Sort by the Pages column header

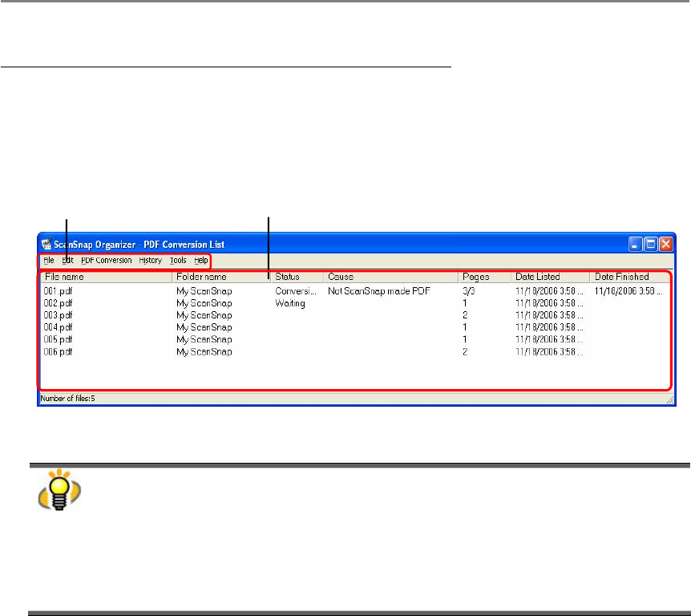click(484, 277)
